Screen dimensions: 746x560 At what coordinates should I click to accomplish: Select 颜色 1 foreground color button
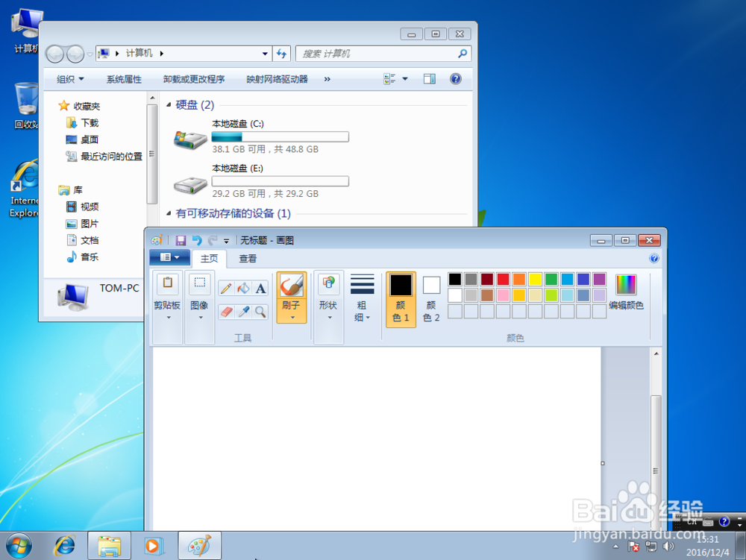point(401,299)
